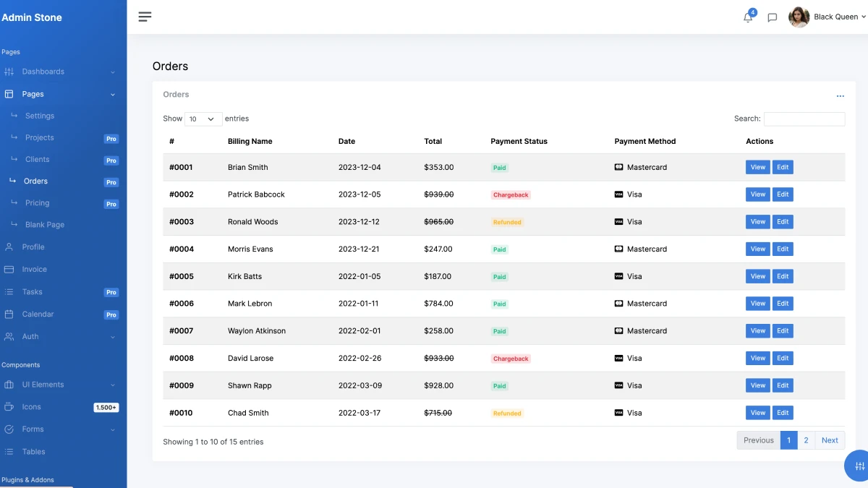The image size is (868, 488).
Task: Select Orders in the sidebar
Action: [35, 181]
